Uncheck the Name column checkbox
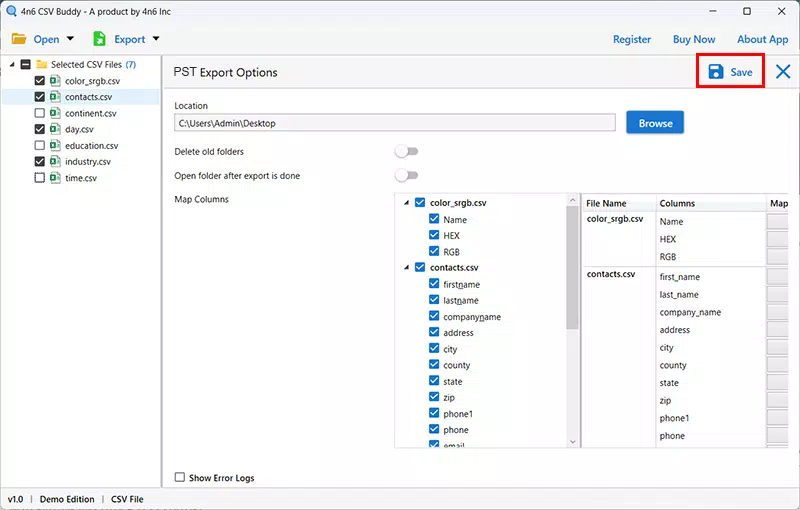This screenshot has height=510, width=800. (x=434, y=219)
